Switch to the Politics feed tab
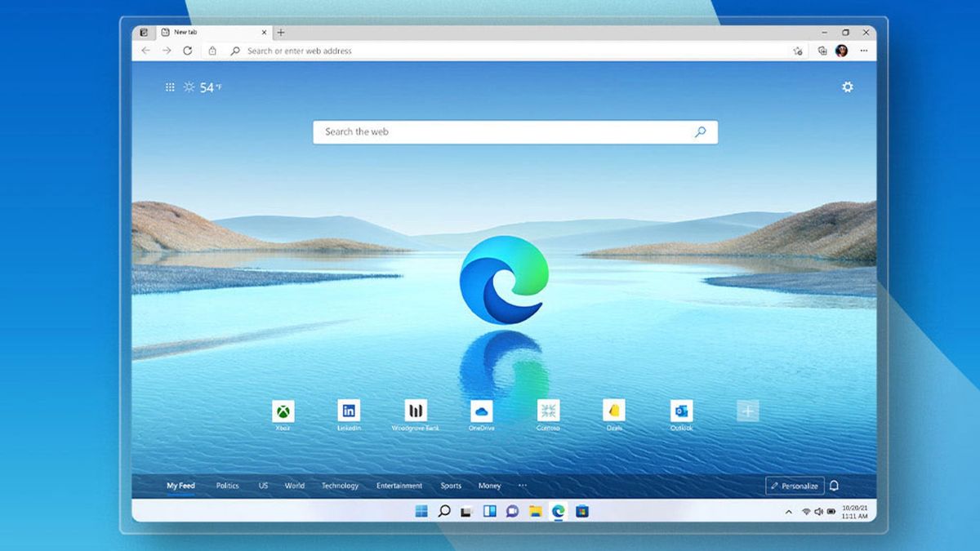Viewport: 980px width, 551px height. [227, 486]
